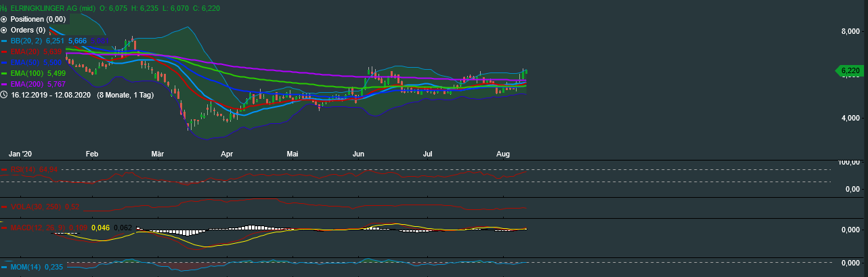Click the Mär time axis label

pyautogui.click(x=159, y=154)
